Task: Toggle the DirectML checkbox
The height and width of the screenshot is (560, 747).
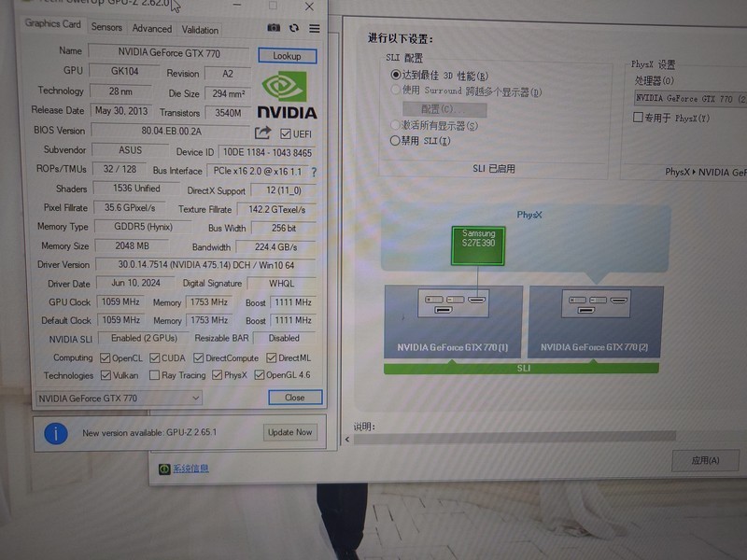Action: click(271, 358)
